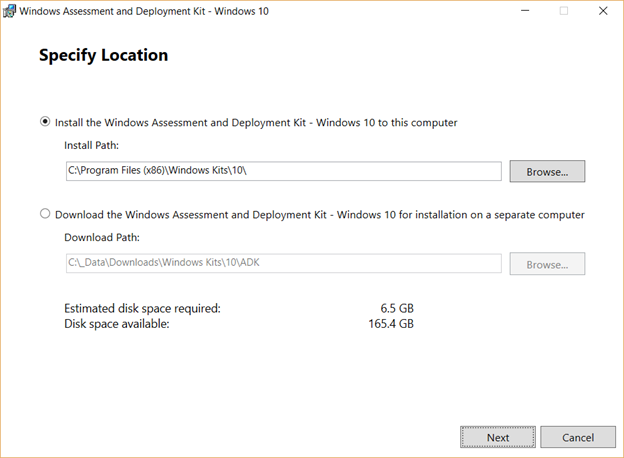
Task: Click the 'Download Path:' label
Action: pyautogui.click(x=102, y=237)
